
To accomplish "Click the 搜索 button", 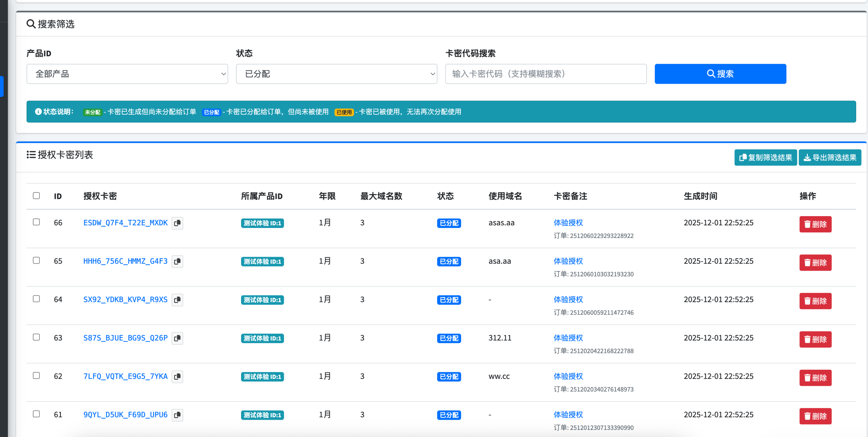I will tap(720, 74).
